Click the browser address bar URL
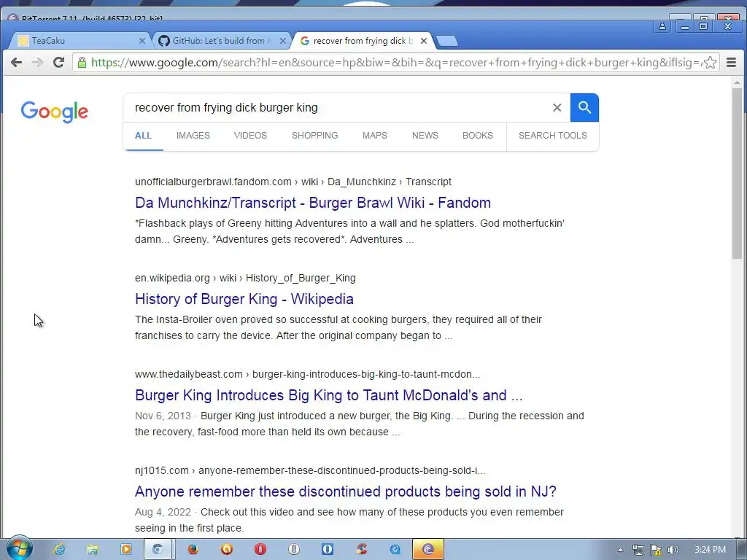Viewport: 747px width, 560px height. (395, 63)
